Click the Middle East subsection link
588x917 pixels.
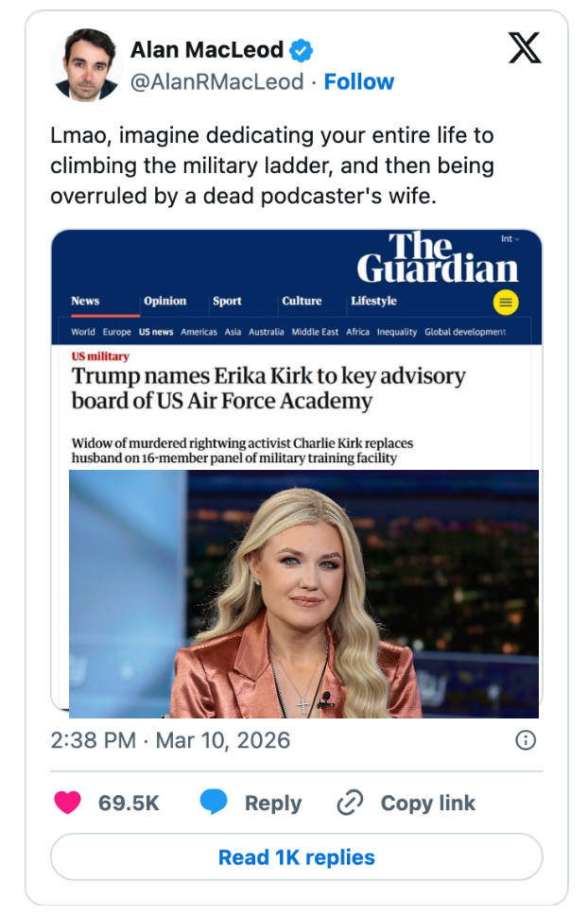315,332
